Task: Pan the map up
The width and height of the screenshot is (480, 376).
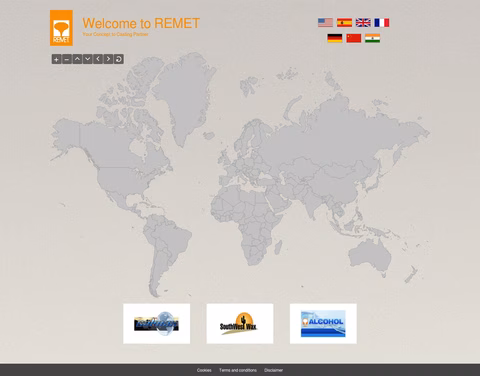Action: [77, 59]
